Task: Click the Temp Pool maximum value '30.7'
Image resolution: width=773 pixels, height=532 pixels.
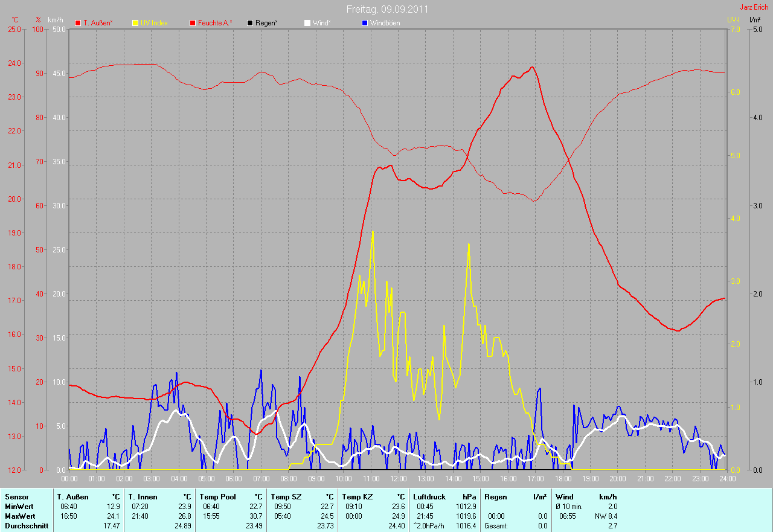Action: [x=255, y=516]
